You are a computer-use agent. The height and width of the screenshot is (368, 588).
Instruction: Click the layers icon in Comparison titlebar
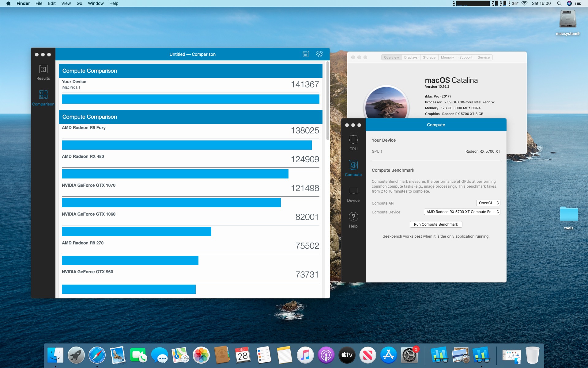coord(320,54)
